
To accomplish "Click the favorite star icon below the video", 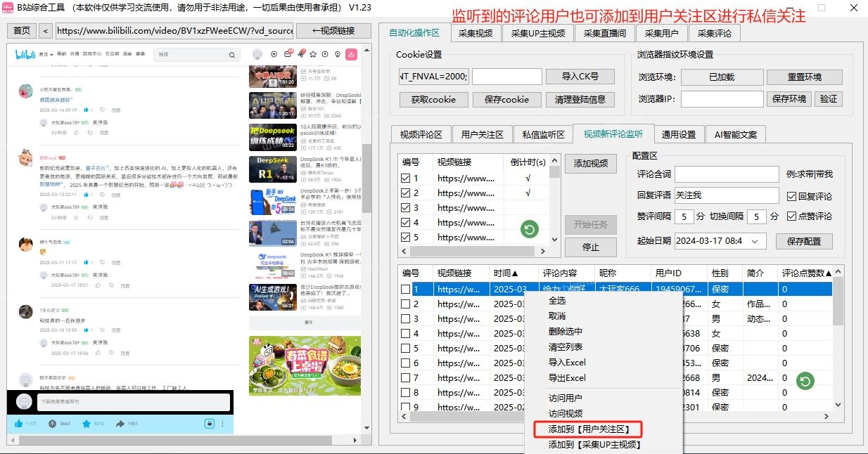I will (x=86, y=423).
